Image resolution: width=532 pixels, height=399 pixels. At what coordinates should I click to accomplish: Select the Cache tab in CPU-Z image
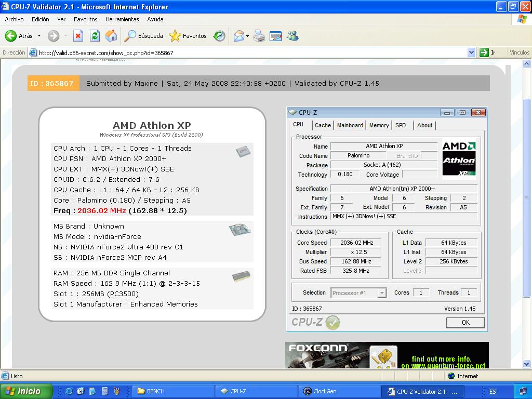point(323,125)
